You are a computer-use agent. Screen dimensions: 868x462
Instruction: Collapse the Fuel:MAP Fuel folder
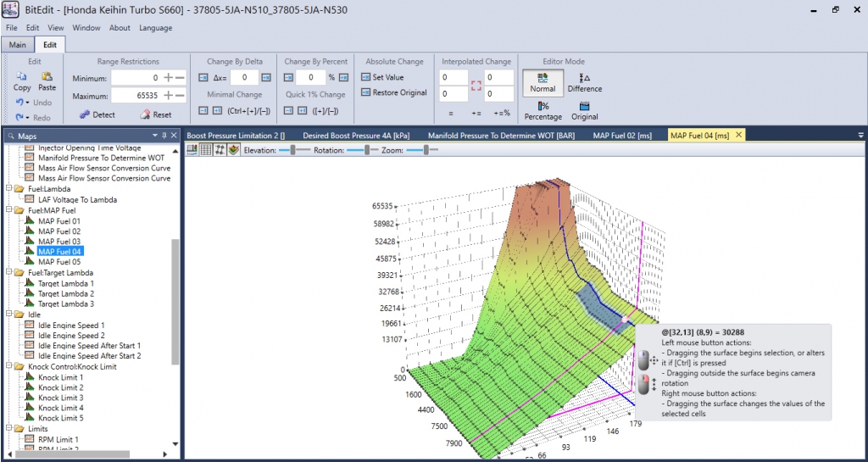8,210
